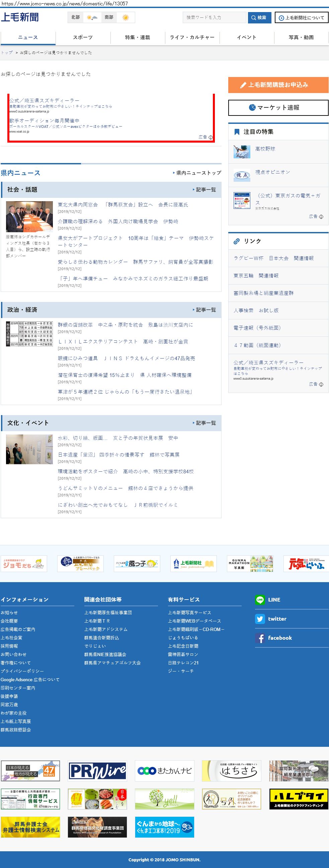The height and width of the screenshot is (868, 329).
Task: Open 県内ニューストップ arrow link
Action: pyautogui.click(x=197, y=173)
